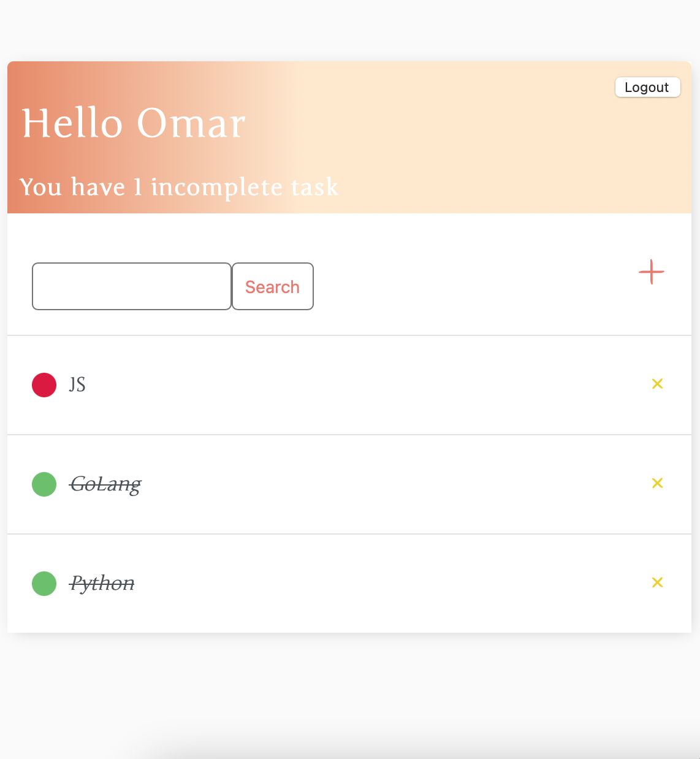
Task: Select the JS task row
Action: (349, 385)
